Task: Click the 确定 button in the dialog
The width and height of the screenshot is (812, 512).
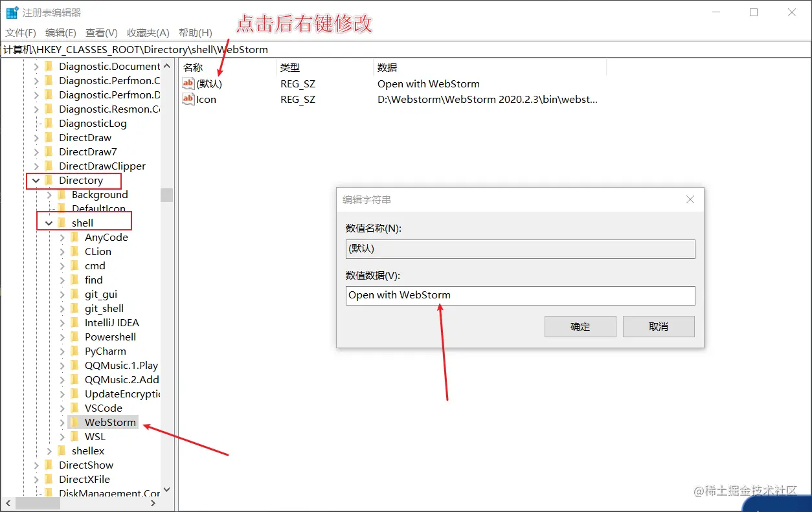Action: (x=580, y=326)
